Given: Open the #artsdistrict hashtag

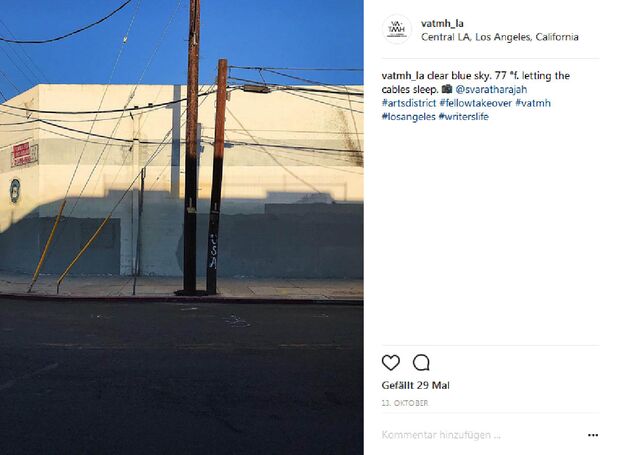Looking at the screenshot, I should tap(408, 103).
